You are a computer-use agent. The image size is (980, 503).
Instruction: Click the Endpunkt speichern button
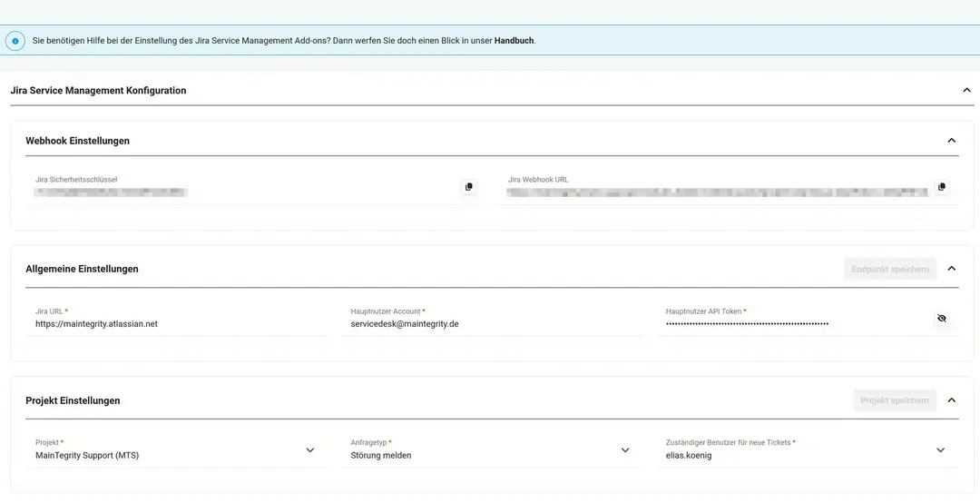(x=890, y=269)
